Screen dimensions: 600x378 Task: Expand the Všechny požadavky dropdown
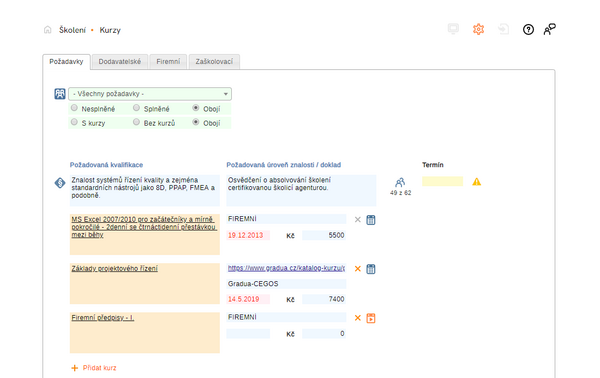coord(150,94)
